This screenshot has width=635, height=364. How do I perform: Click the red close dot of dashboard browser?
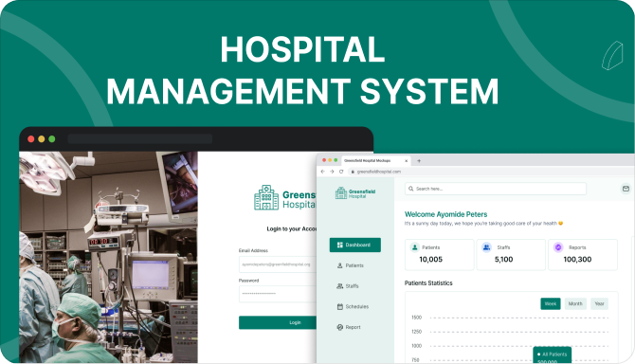pos(324,160)
